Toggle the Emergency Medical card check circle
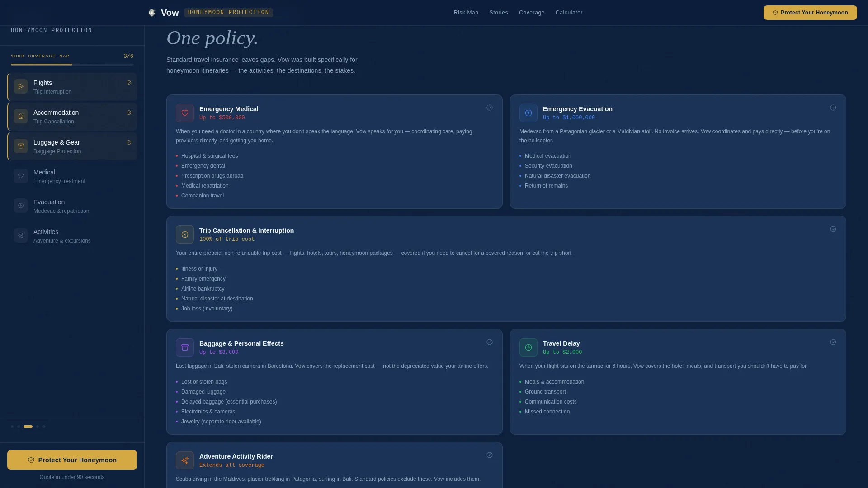The height and width of the screenshot is (488, 868). (490, 108)
